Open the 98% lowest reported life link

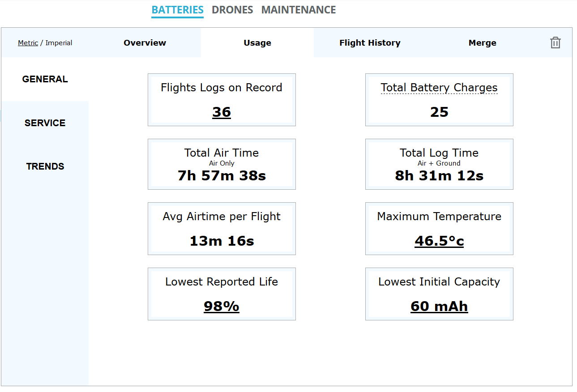(x=222, y=306)
